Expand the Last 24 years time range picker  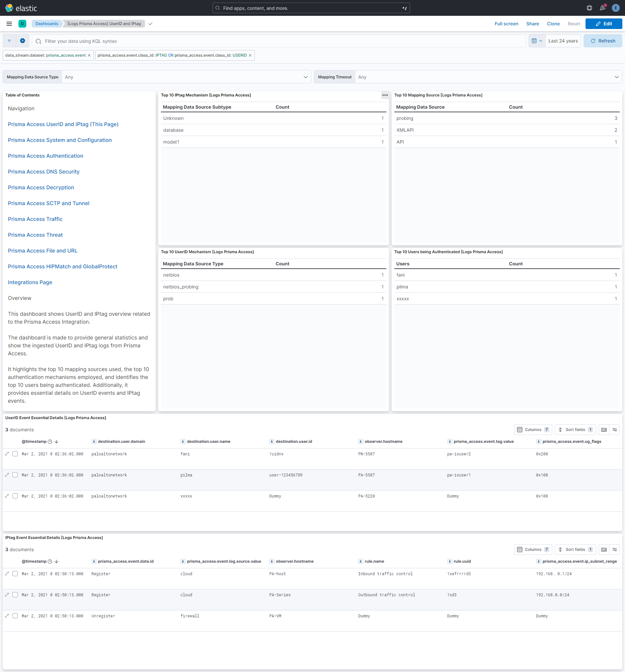tap(563, 40)
